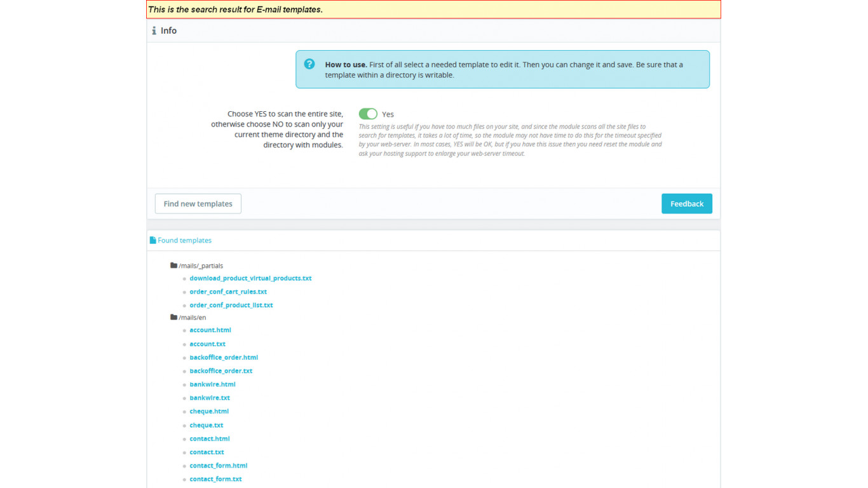Click the Found templates heading
The image size is (868, 488).
[184, 240]
